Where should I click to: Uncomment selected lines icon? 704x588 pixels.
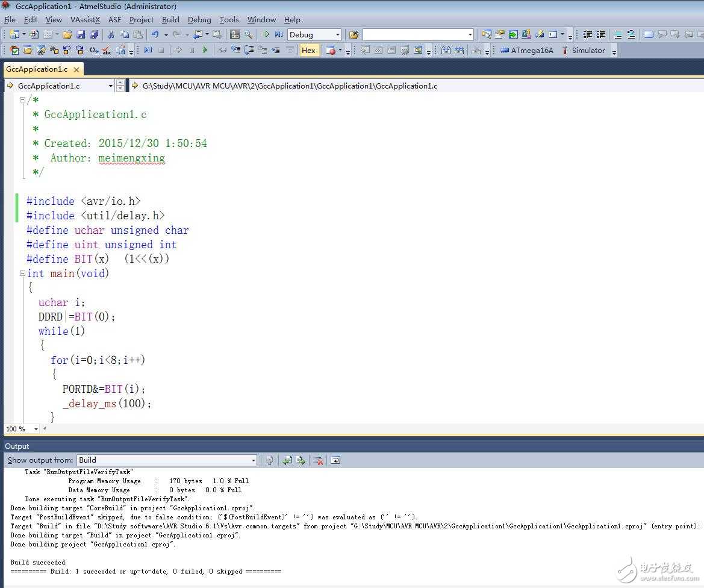tap(631, 34)
